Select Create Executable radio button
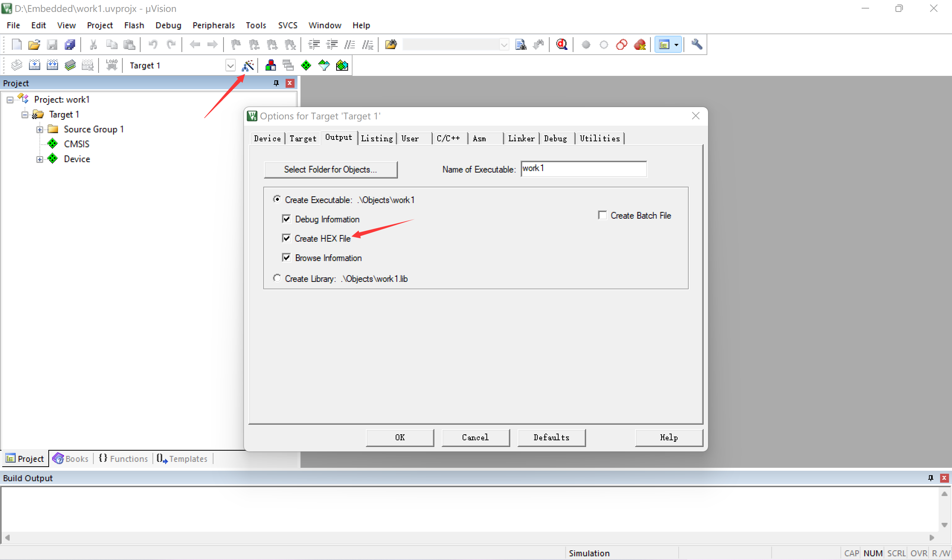This screenshot has width=952, height=560. (x=277, y=199)
